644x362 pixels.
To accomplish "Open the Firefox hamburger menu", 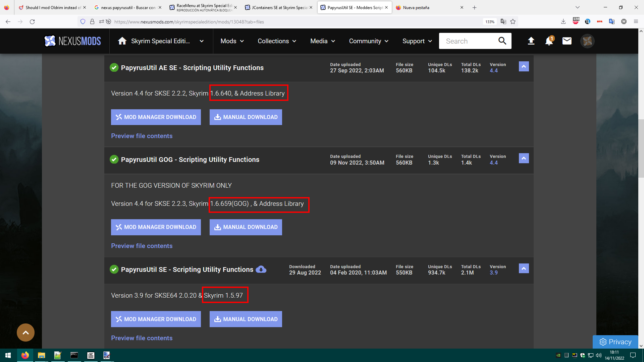I will coord(636,21).
